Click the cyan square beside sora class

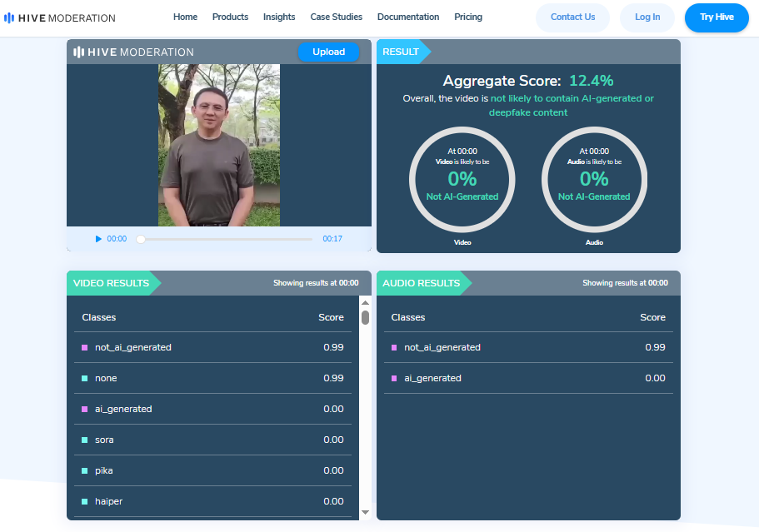pos(85,440)
